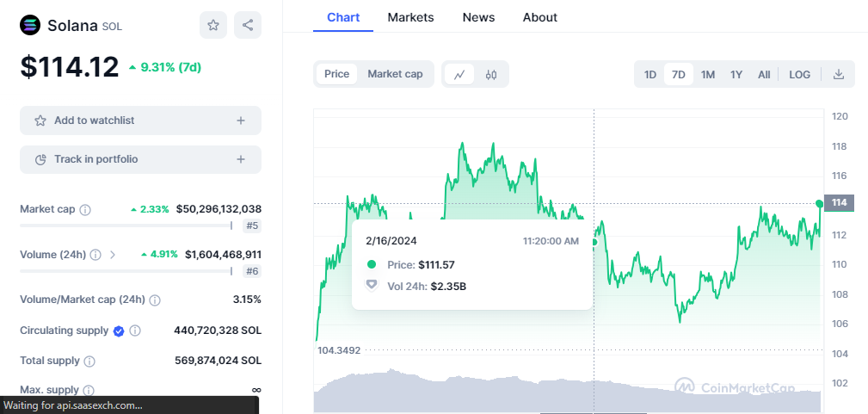
Task: Click the tooltip Vol 24h: $2.35B text
Action: 426,287
